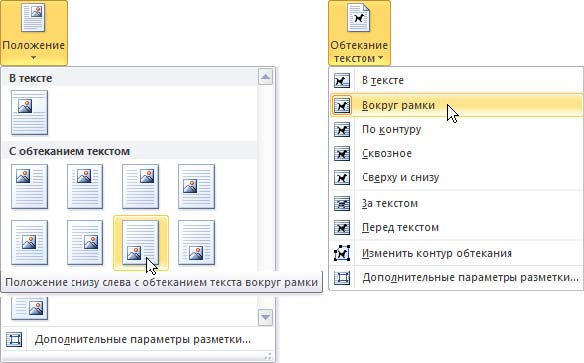Viewport: 584px width, 363px height.
Task: Click the edit wrap points icon
Action: point(342,254)
